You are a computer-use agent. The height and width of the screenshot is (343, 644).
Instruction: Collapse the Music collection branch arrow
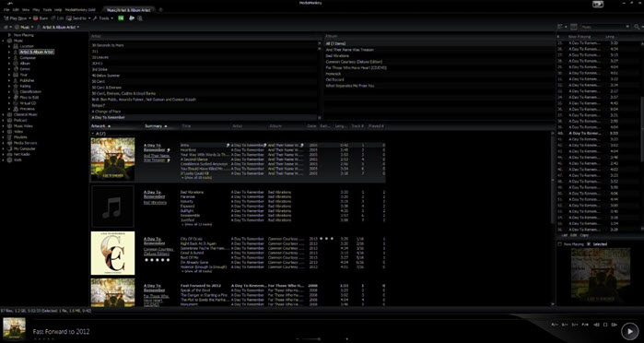coord(4,41)
